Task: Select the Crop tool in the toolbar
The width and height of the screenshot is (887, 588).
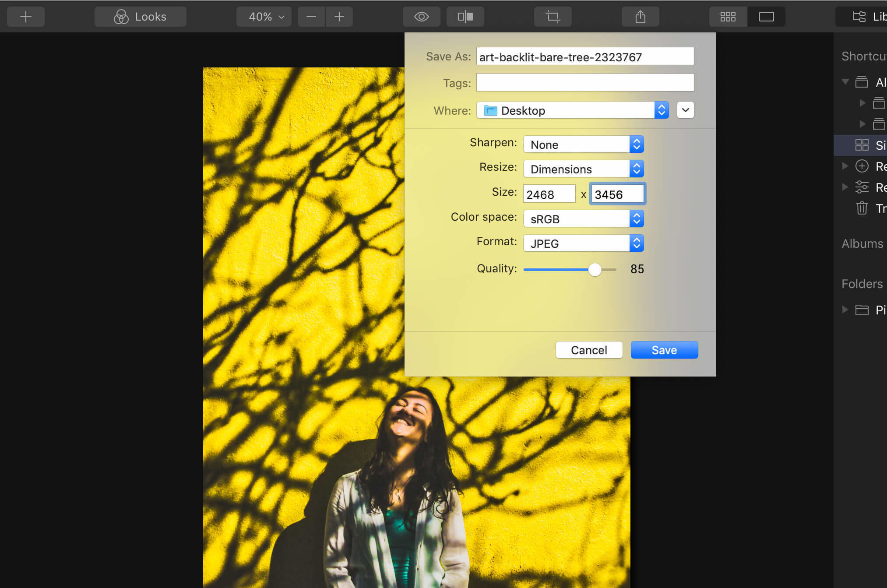Action: [553, 17]
